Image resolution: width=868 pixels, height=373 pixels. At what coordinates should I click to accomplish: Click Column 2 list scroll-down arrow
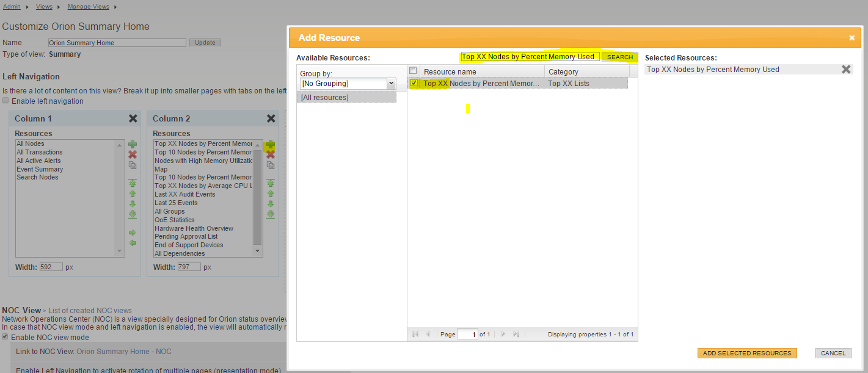click(257, 252)
